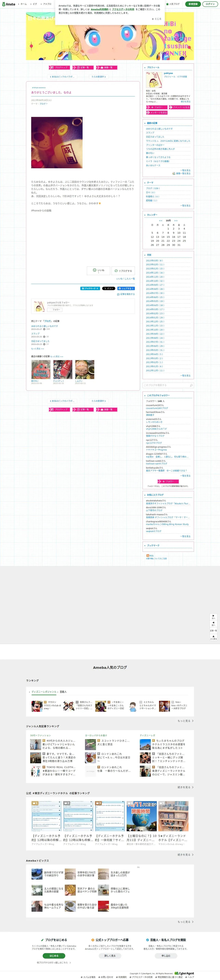Click the 申し込む button
Screen dimensions: 220x980
(x=166, y=955)
